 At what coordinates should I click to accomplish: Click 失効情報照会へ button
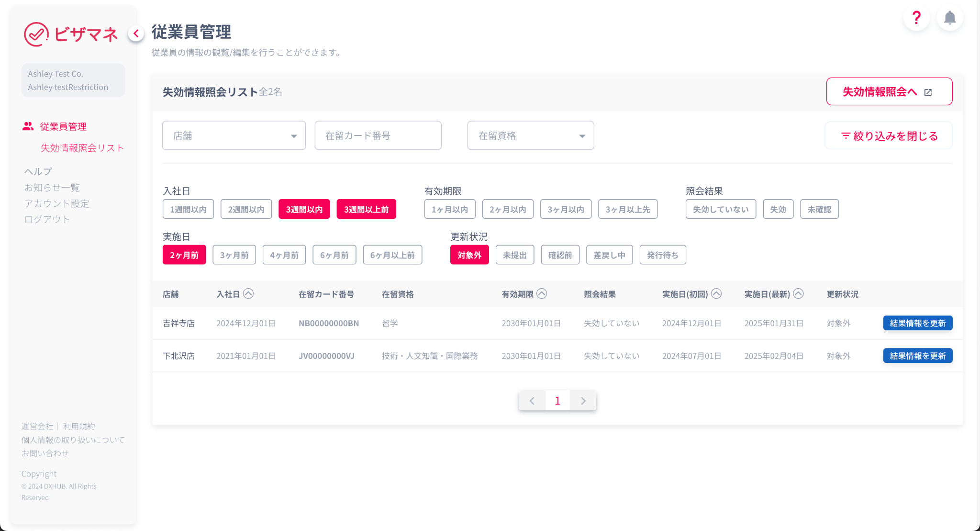[889, 91]
